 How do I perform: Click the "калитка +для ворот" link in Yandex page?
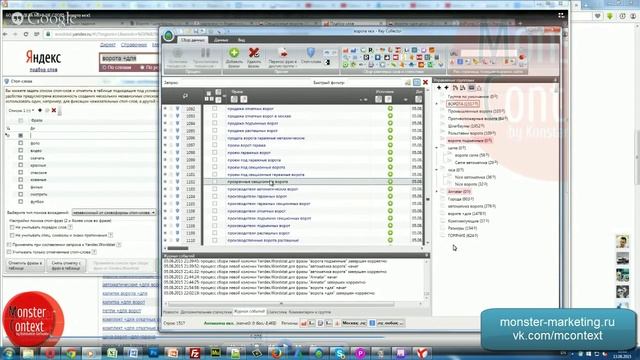tap(124, 302)
